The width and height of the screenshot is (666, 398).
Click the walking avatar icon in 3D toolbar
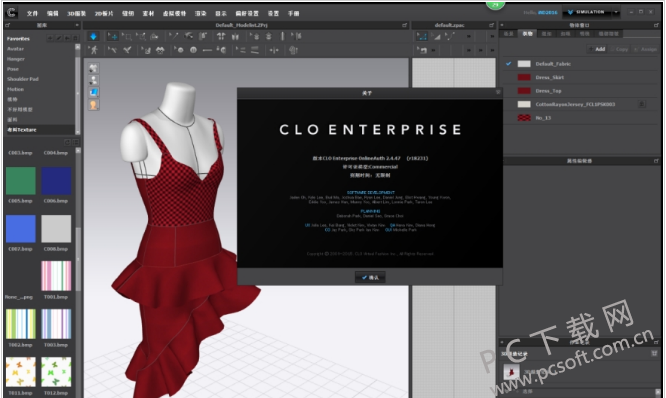(x=93, y=50)
